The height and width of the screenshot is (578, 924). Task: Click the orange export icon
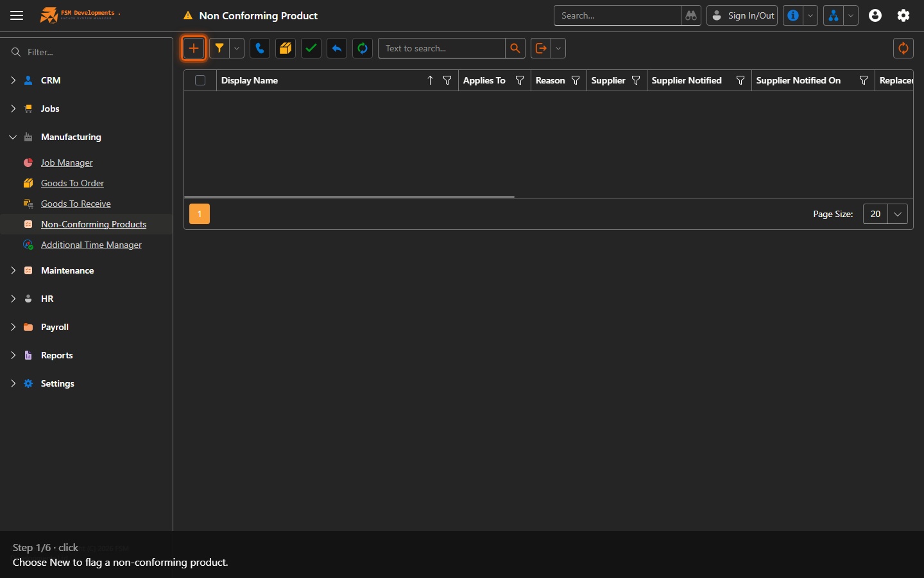pos(541,48)
